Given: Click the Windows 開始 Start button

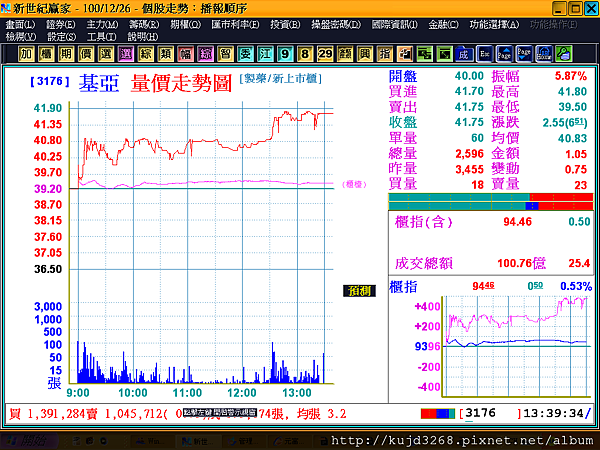Looking at the screenshot, I should tap(29, 441).
